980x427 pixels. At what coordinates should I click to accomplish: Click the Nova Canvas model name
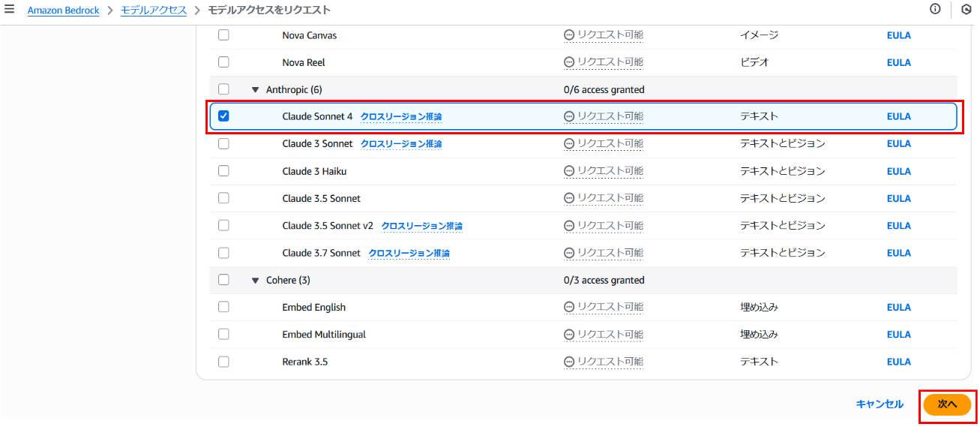tap(310, 35)
